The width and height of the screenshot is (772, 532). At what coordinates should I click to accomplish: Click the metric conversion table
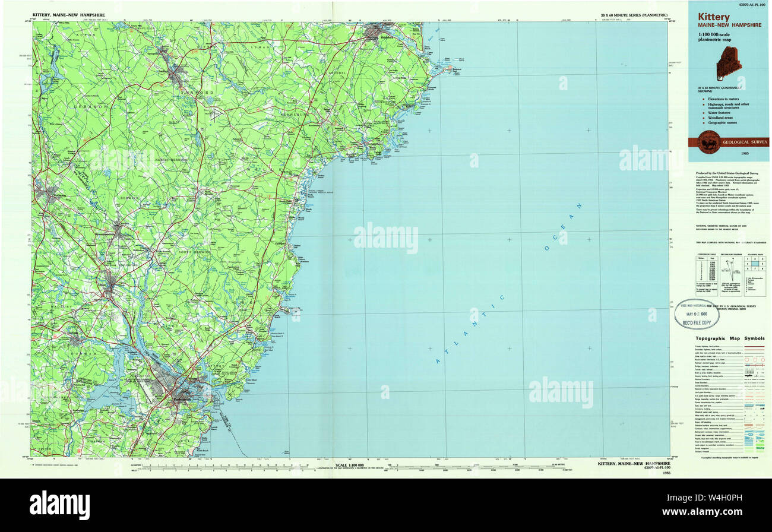706,275
